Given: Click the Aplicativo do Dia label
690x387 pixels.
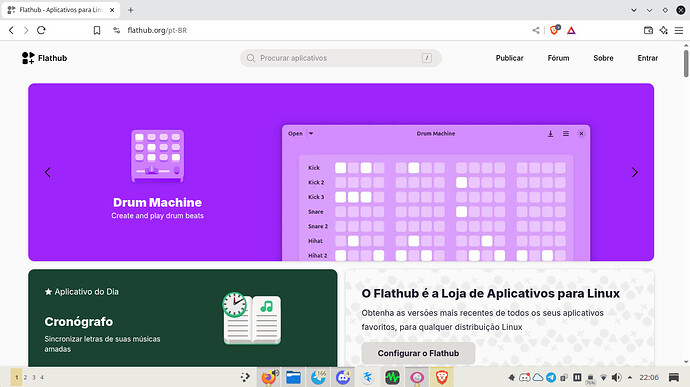Looking at the screenshot, I should click(x=82, y=291).
